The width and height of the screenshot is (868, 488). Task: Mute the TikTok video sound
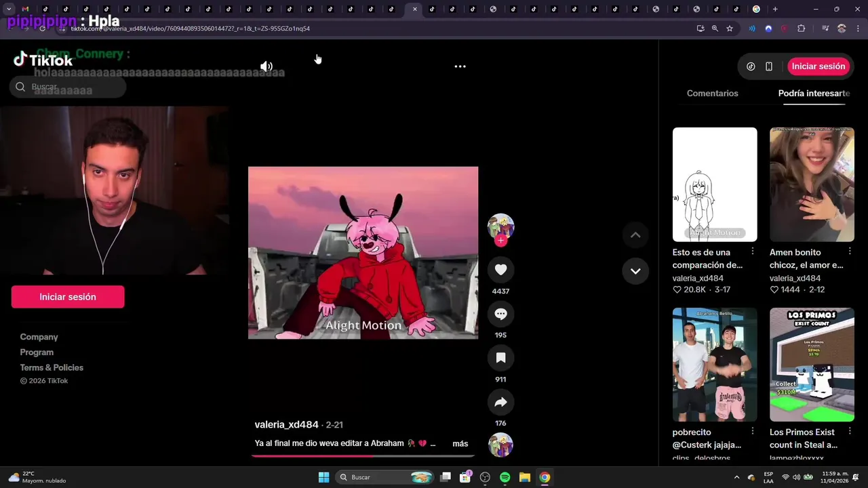(x=267, y=66)
